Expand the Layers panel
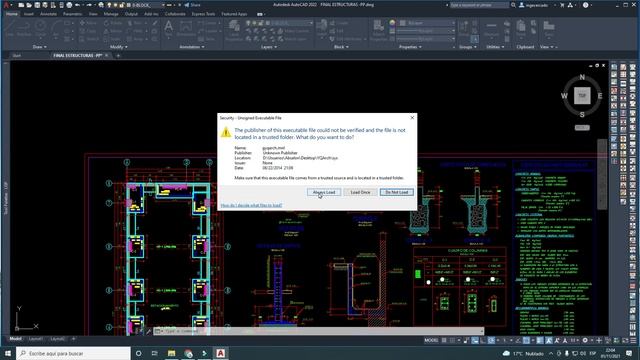This screenshot has width=640, height=360. tap(269, 47)
